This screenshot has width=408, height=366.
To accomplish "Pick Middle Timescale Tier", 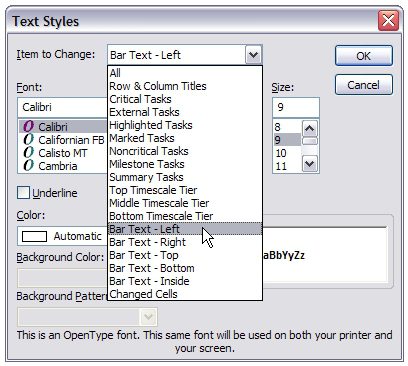I will coord(185,203).
